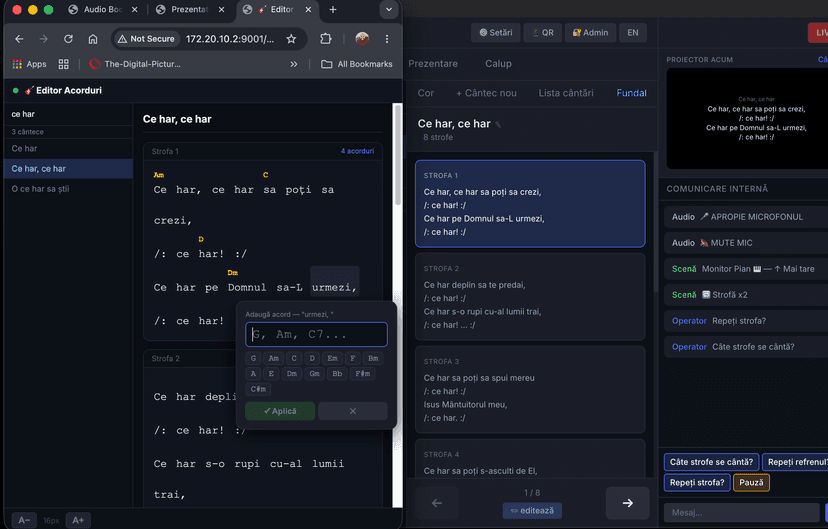Open All Bookmarks folder
Screen dimensions: 828x529
(357, 64)
